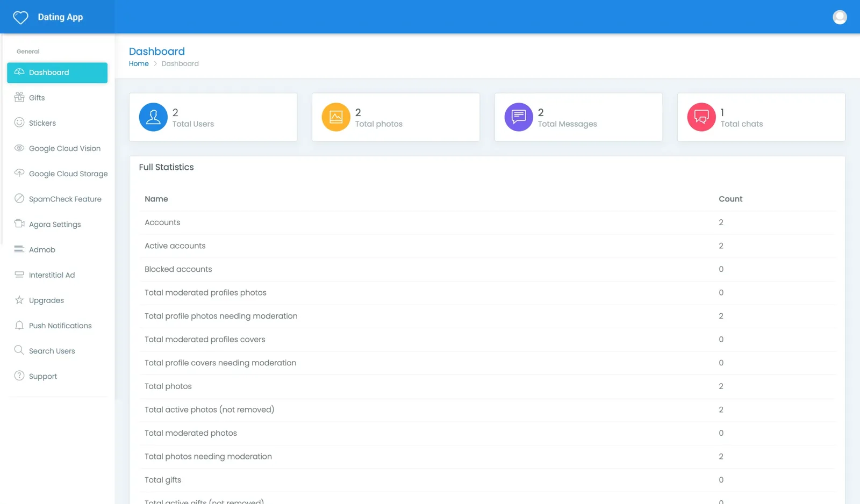The width and height of the screenshot is (860, 504).
Task: Click the Full Statistics heading
Action: coord(166,167)
